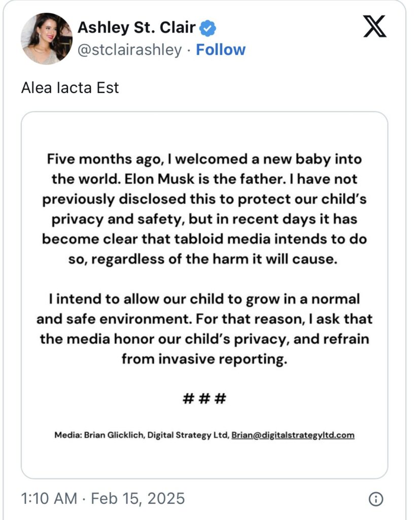Screen dimensions: 420x520
Task: Click the "from invasive reporting." line
Action: 204,359
